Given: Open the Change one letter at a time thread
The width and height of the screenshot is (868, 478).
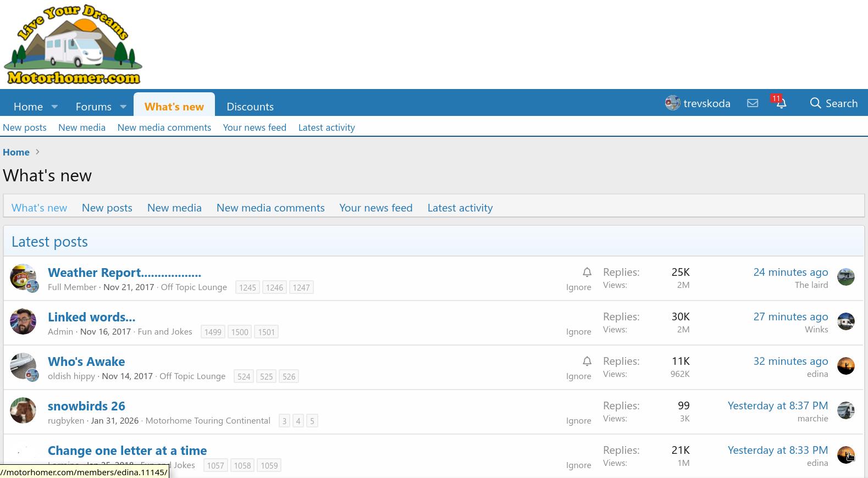Looking at the screenshot, I should 127,451.
